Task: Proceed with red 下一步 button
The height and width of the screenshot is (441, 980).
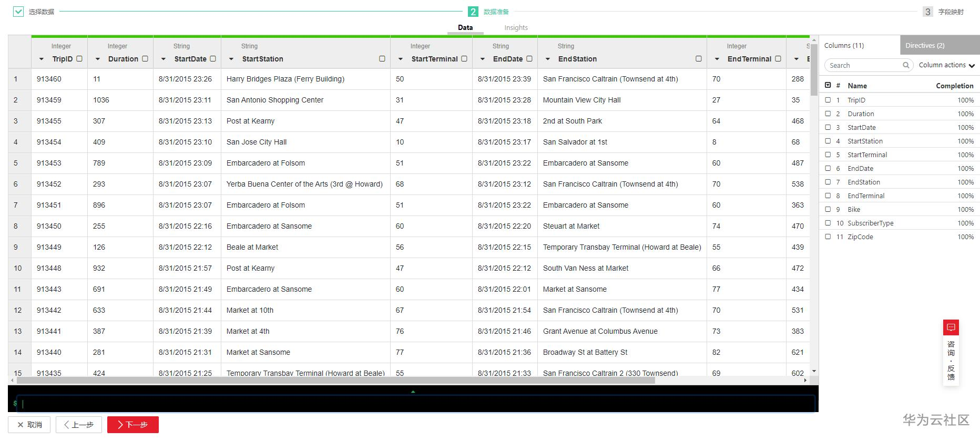Action: 133,425
